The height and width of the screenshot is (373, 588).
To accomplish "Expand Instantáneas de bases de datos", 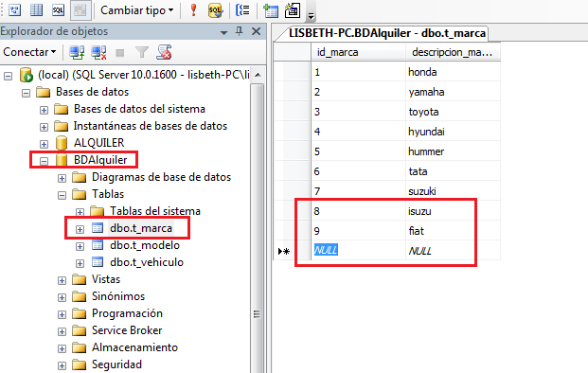I will [44, 127].
